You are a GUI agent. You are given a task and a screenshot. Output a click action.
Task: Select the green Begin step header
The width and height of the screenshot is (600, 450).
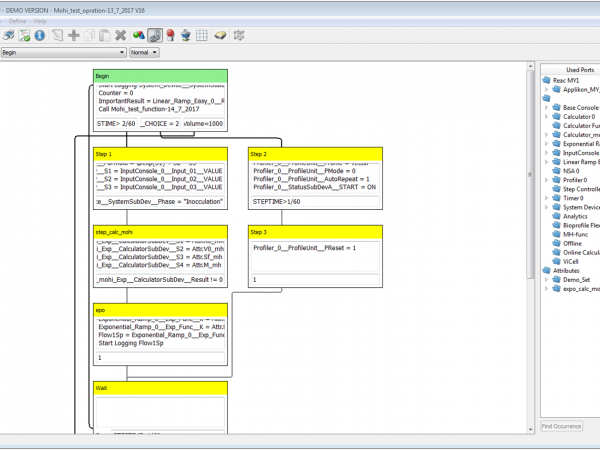(x=160, y=76)
